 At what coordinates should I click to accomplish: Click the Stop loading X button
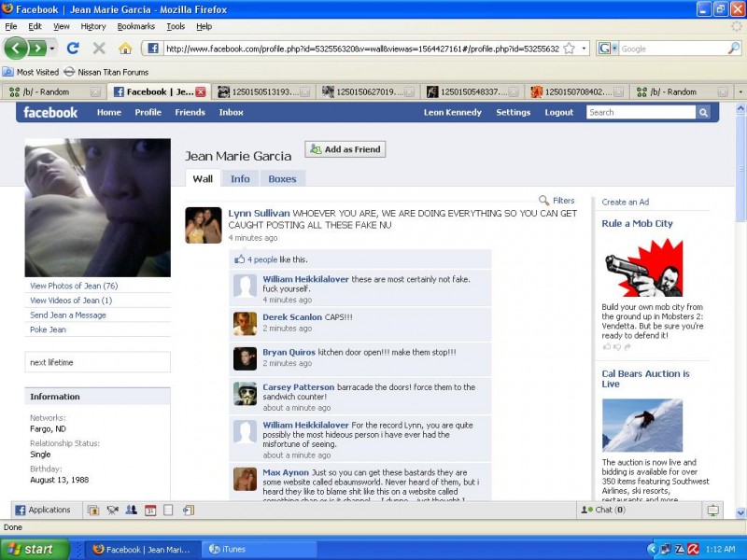[99, 49]
